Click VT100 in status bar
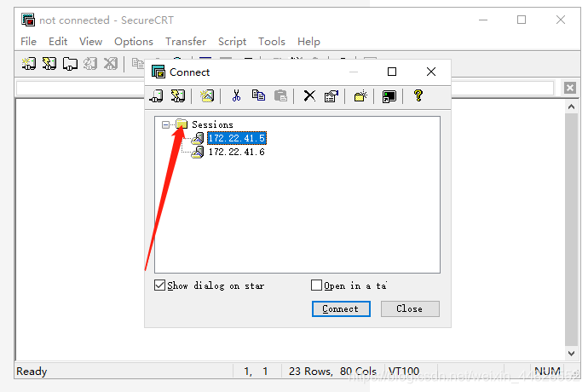The width and height of the screenshot is (588, 392). [x=403, y=371]
